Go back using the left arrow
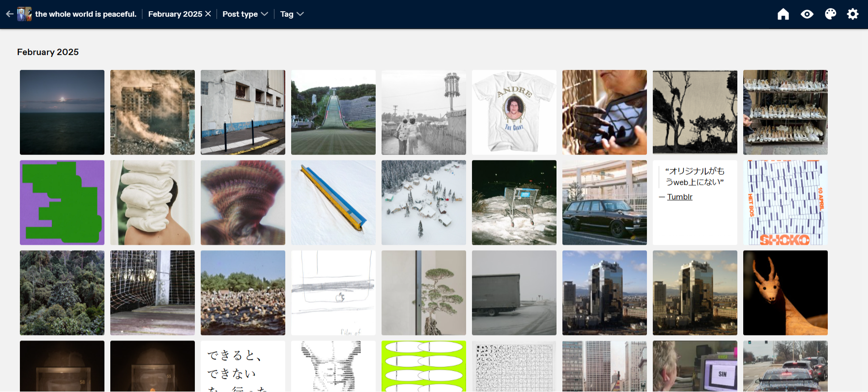 tap(9, 14)
